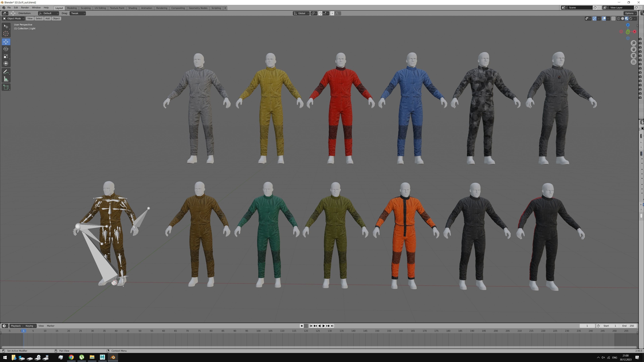Choose the 3D Cursor tool
Viewport: 644px width, 362px height.
(6, 34)
